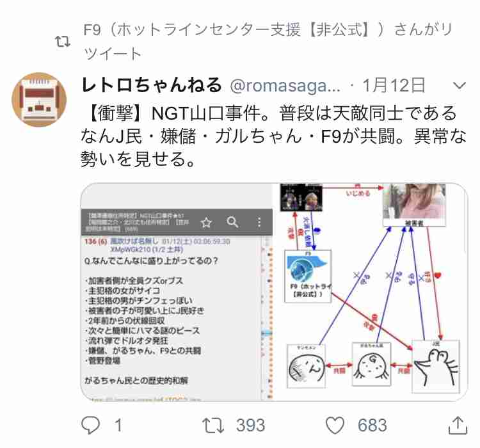Click the F9 globe logo in diagram
This screenshot has height=448, width=480.
pyautogui.click(x=307, y=269)
